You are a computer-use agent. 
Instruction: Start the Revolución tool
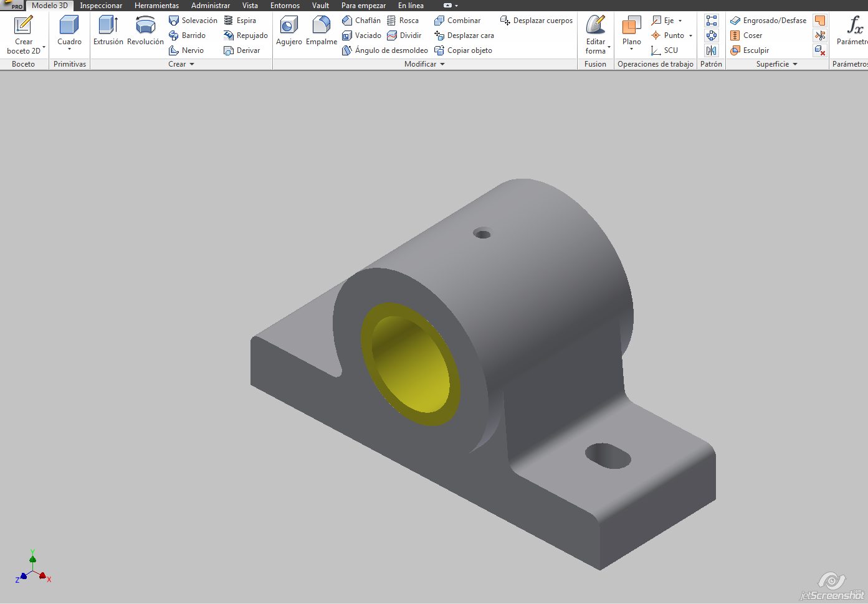[145, 31]
